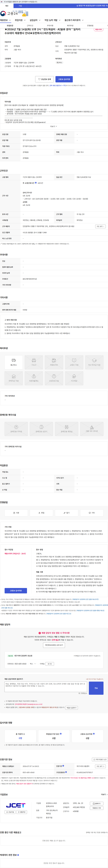The height and width of the screenshot is (868, 108).
Task: Click the 관심기업 button
Action: [10, 812]
